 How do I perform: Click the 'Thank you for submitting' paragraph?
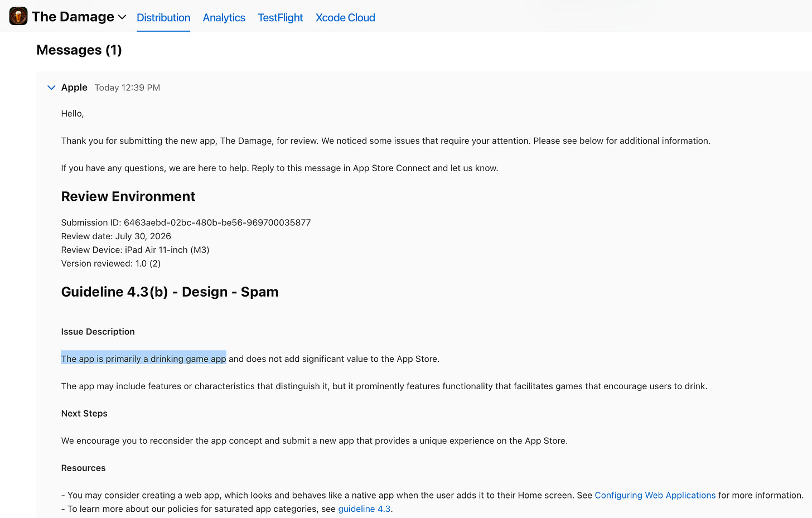point(385,141)
